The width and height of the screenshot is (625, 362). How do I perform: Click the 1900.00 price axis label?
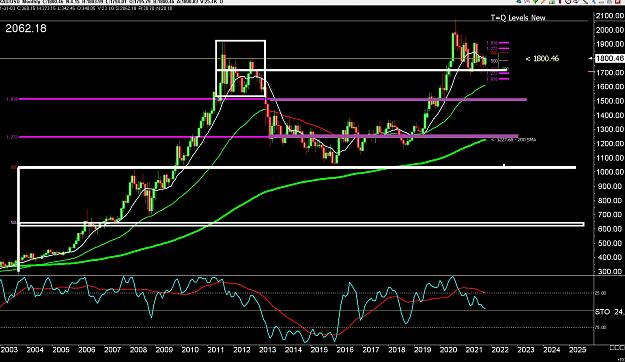click(609, 44)
